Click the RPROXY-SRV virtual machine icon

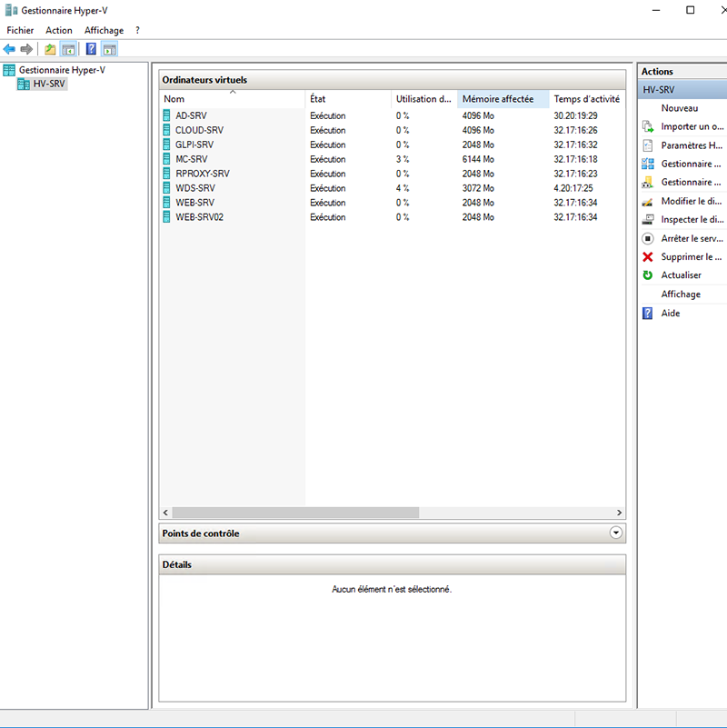coord(166,174)
